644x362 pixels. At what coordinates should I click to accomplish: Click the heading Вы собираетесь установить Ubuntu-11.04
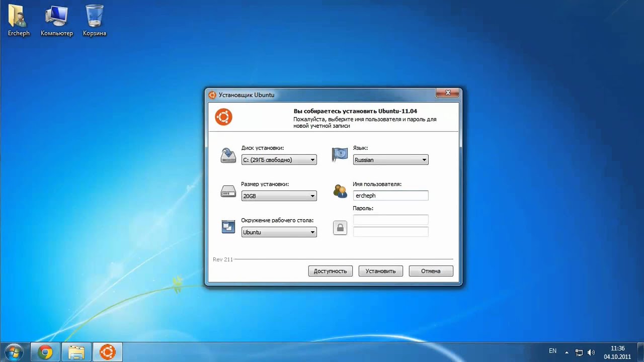355,111
